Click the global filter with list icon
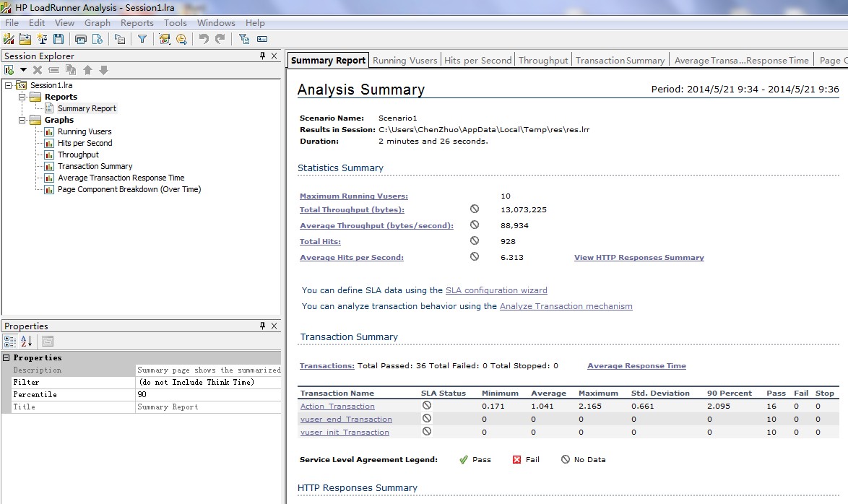848x504 pixels. [x=244, y=39]
